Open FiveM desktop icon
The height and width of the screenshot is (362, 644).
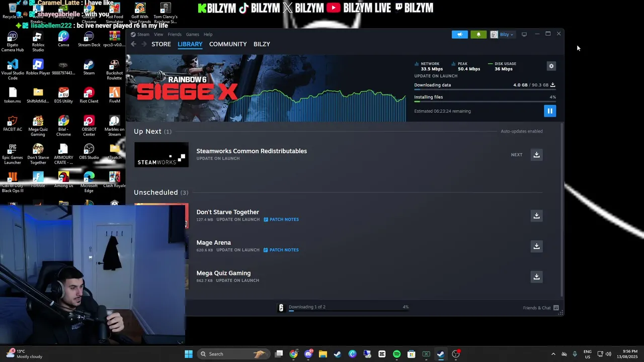point(114,96)
